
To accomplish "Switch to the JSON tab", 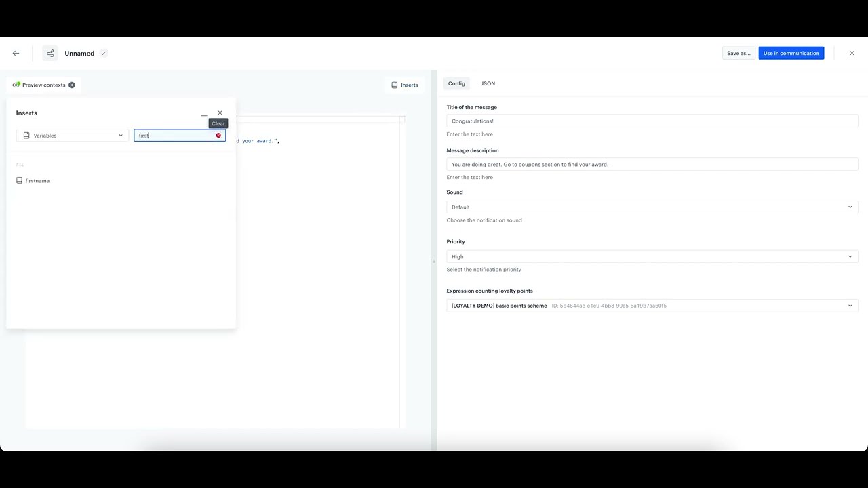I will [x=488, y=83].
